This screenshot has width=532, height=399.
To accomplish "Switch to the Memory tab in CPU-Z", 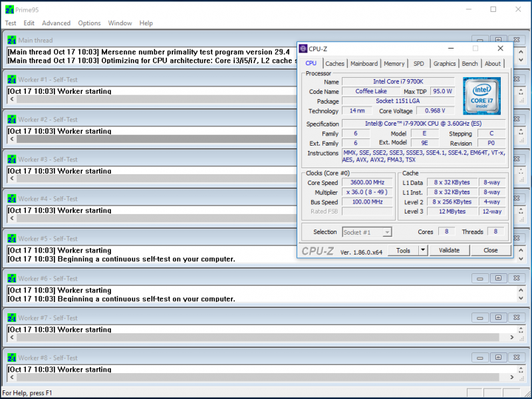I will click(394, 64).
